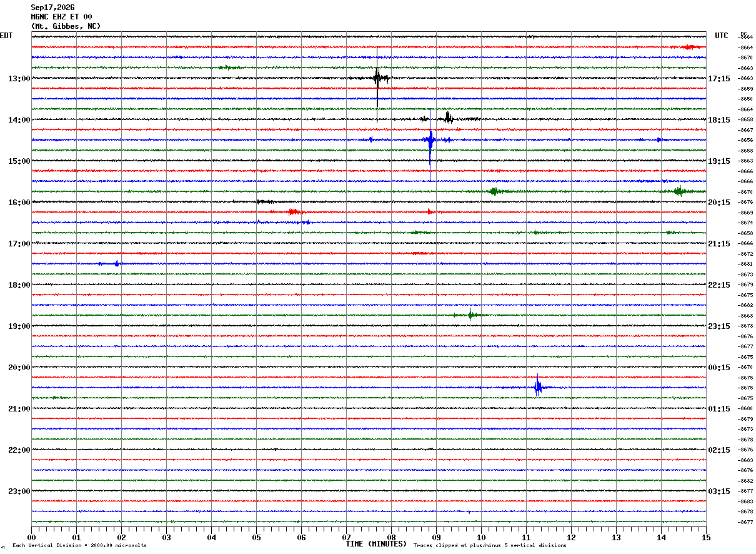This screenshot has height=554, width=756.
Task: Click the black wavelet on the 14:00 trace
Action: pos(449,118)
